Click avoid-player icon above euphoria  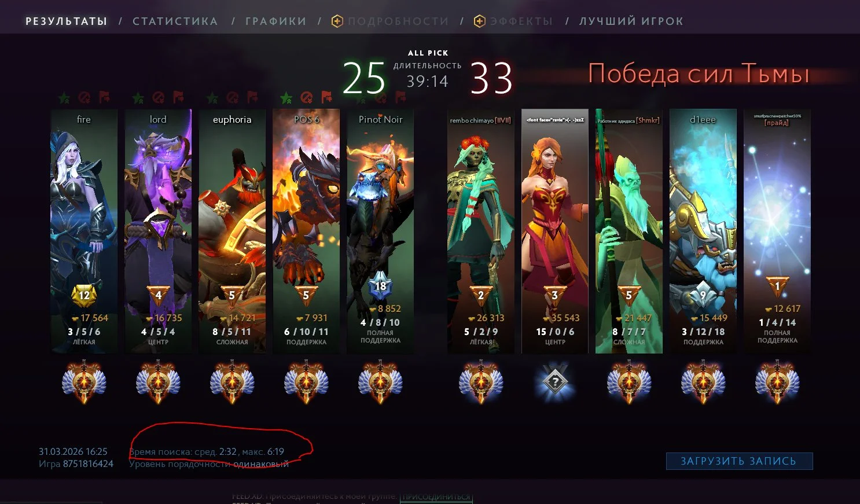click(x=233, y=97)
